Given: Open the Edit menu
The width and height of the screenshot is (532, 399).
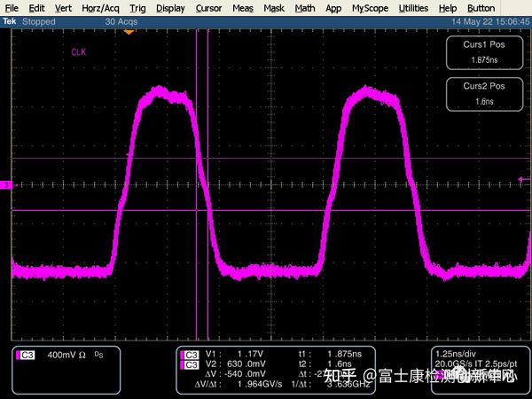Looking at the screenshot, I should point(36,8).
